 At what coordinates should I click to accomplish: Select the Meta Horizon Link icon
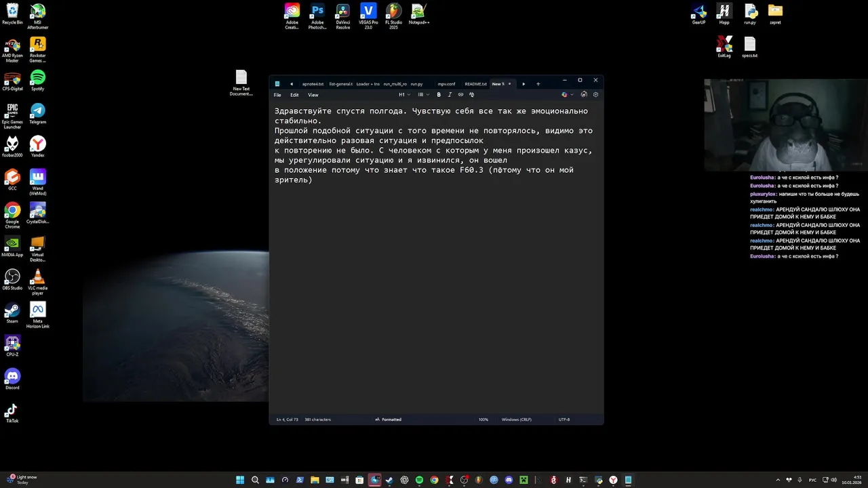click(x=38, y=315)
